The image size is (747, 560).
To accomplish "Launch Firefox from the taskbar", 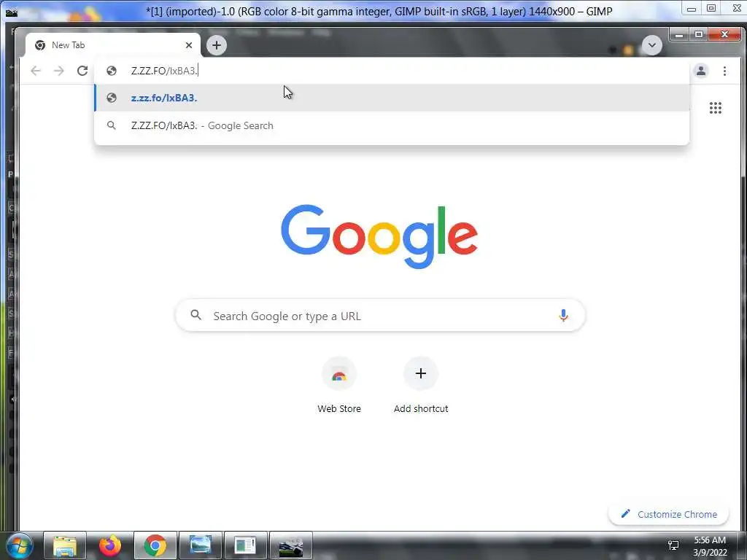I will click(x=110, y=545).
